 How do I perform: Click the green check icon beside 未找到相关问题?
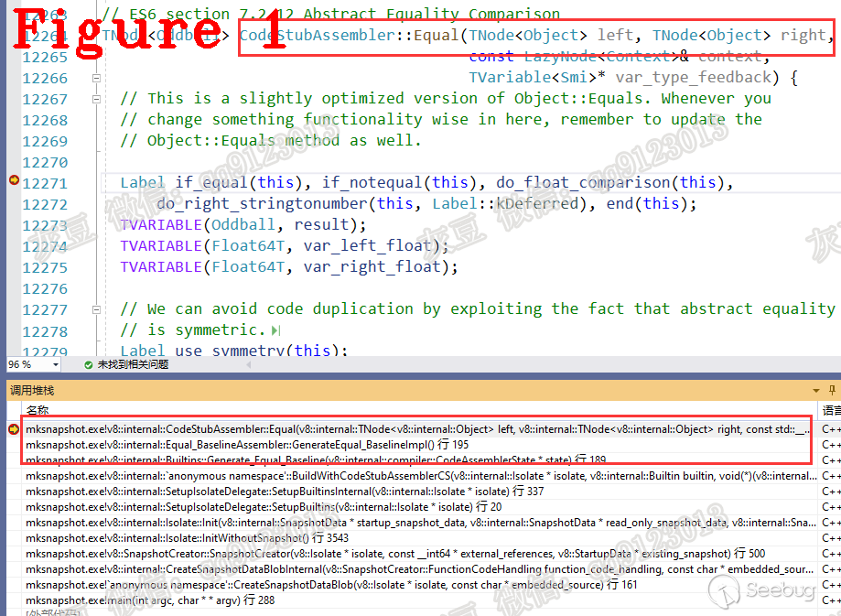89,365
